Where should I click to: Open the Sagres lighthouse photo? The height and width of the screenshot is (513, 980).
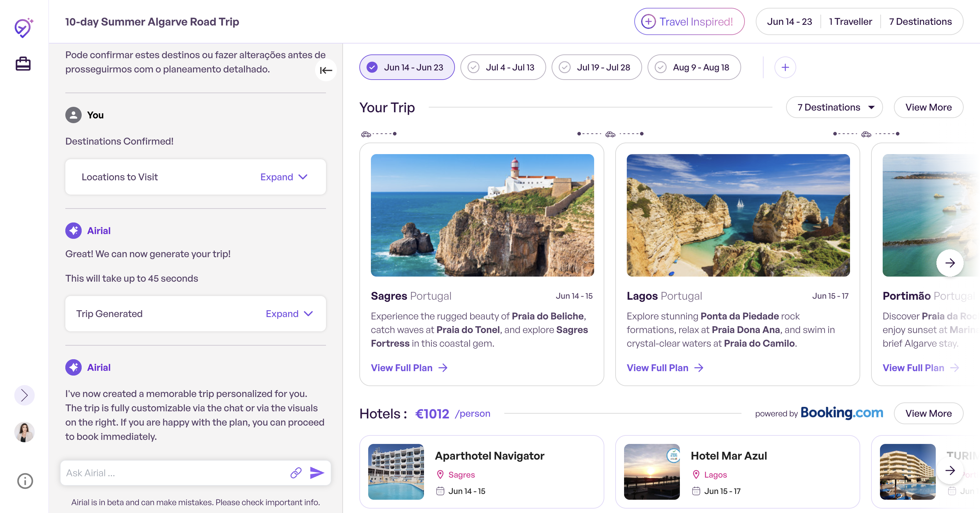click(482, 215)
